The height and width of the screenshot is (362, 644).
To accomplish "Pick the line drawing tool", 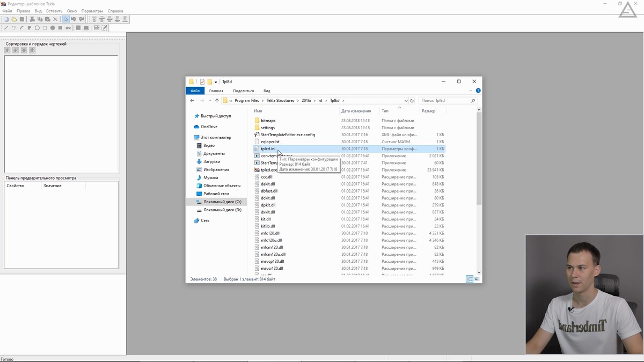I will 6,28.
